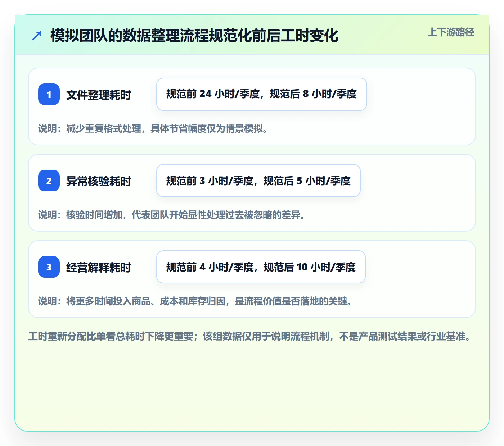Screen dimensions: 504x446
Task: Click the 规范前 4 小时/季度 value box
Action: (x=261, y=267)
